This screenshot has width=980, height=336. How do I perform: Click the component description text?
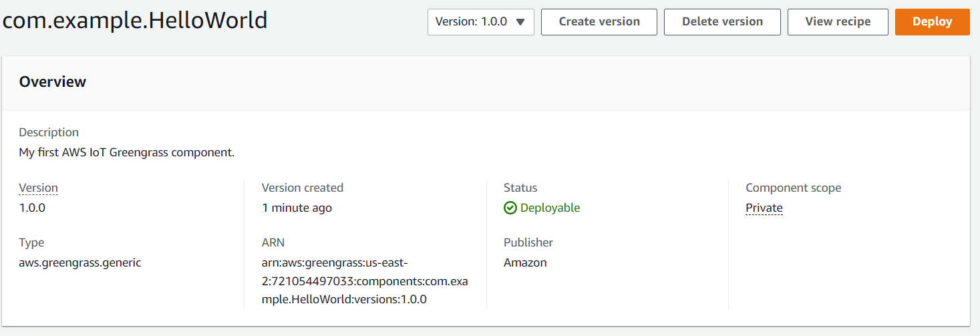pos(127,152)
